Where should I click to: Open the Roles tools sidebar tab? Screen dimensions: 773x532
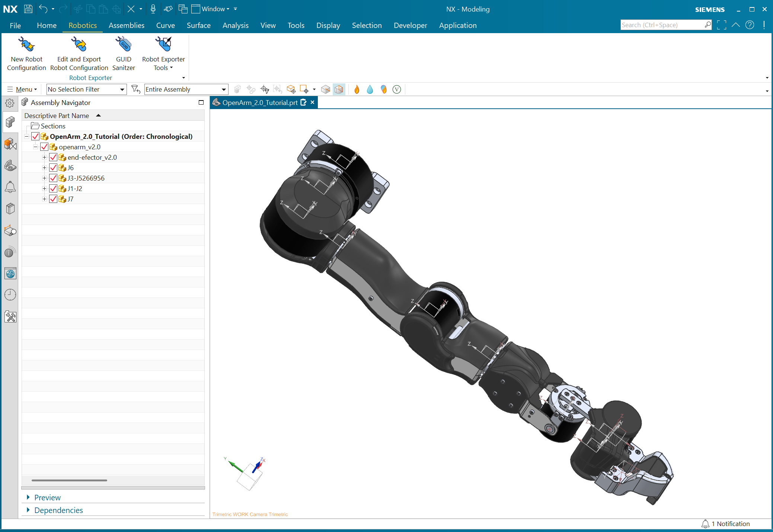pyautogui.click(x=10, y=317)
